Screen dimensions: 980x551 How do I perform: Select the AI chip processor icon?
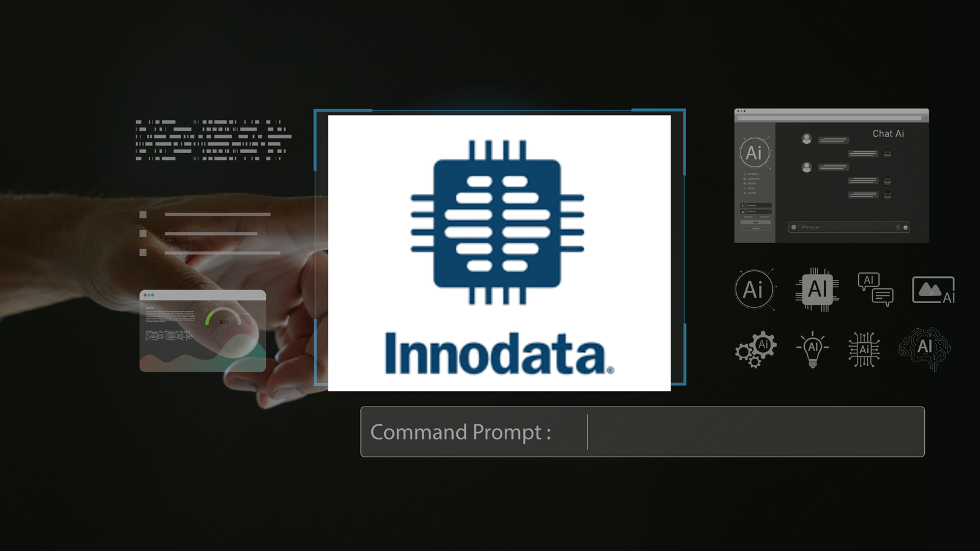(818, 289)
